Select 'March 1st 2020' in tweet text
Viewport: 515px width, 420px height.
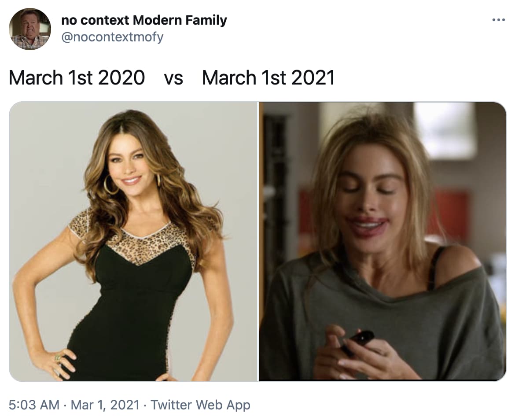(x=79, y=77)
